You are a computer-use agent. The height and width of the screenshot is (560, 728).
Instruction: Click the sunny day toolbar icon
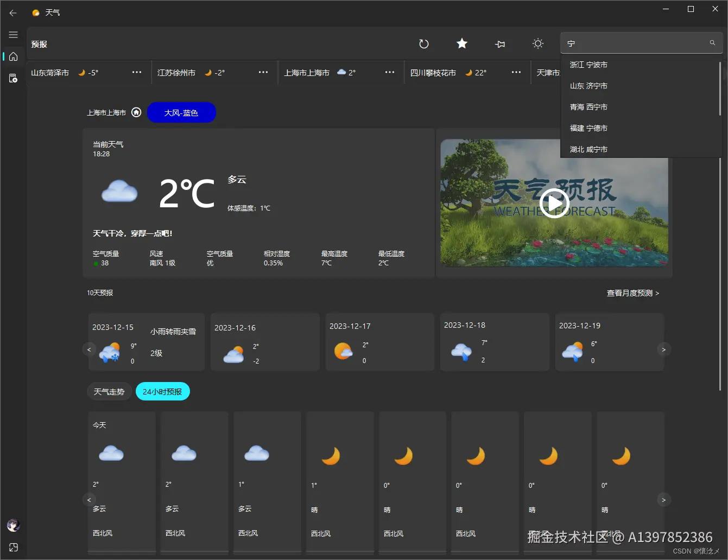(x=537, y=43)
